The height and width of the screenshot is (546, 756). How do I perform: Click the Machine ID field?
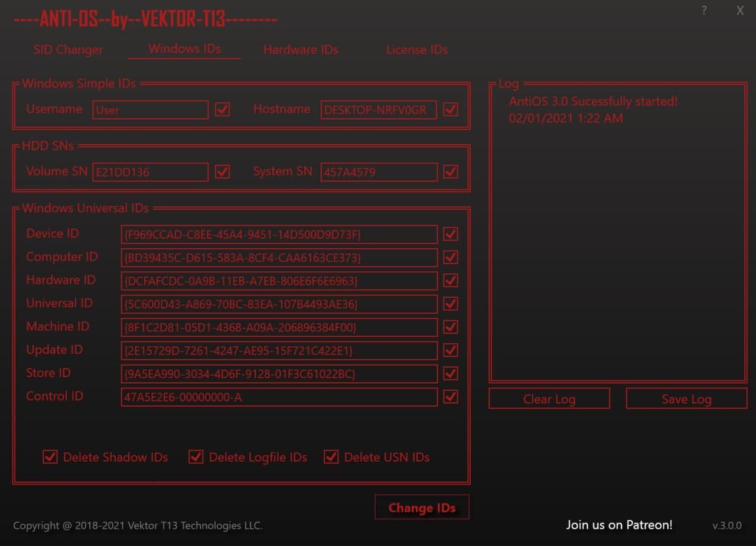pyautogui.click(x=279, y=327)
